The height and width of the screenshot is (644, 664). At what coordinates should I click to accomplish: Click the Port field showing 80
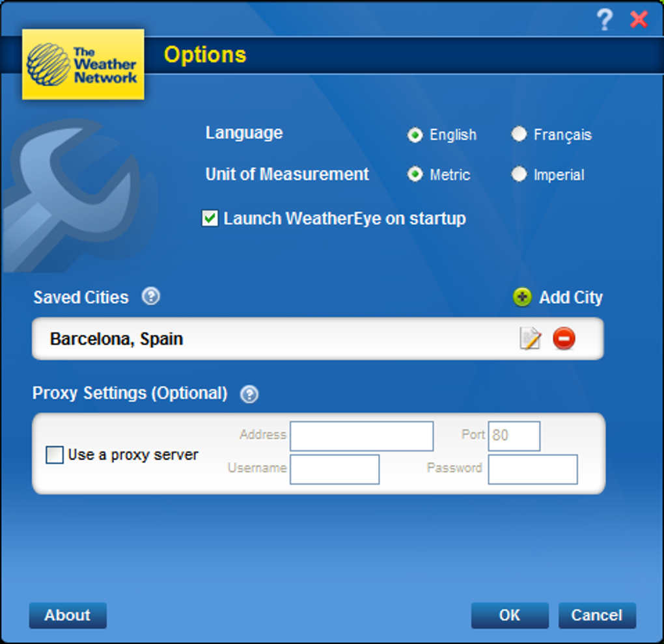point(514,436)
